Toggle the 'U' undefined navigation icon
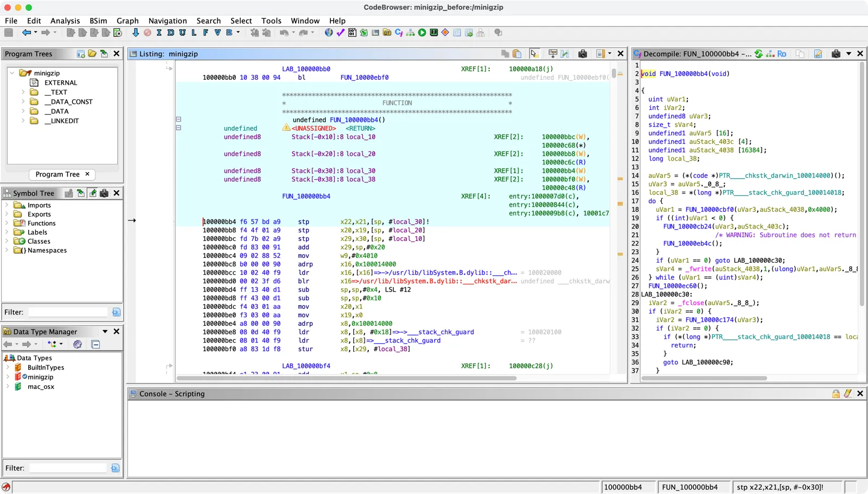Viewport: 868px width, 494px height. (182, 33)
